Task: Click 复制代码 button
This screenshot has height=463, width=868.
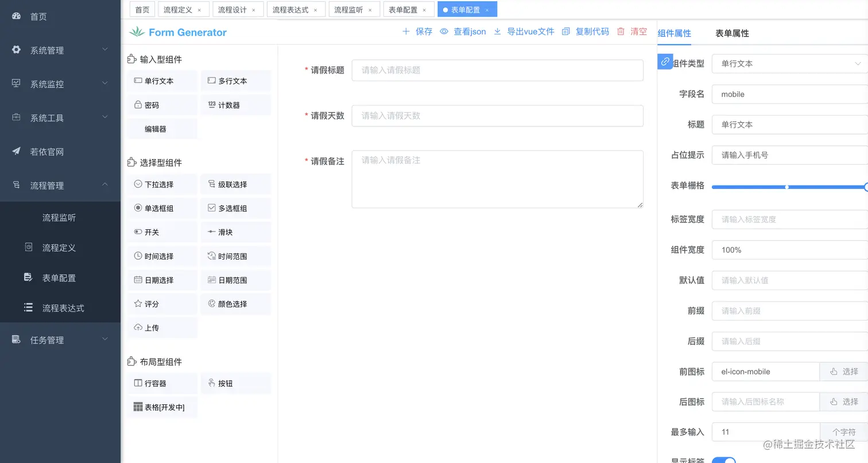Action: 586,32
